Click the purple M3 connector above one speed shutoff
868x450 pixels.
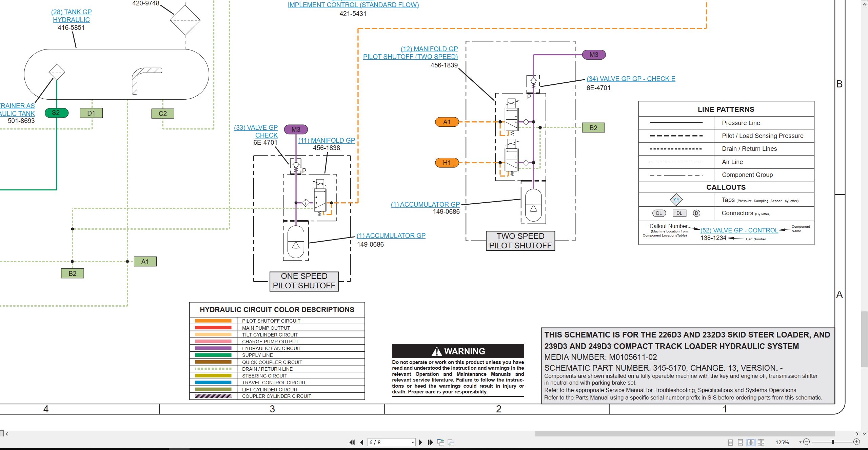point(296,129)
